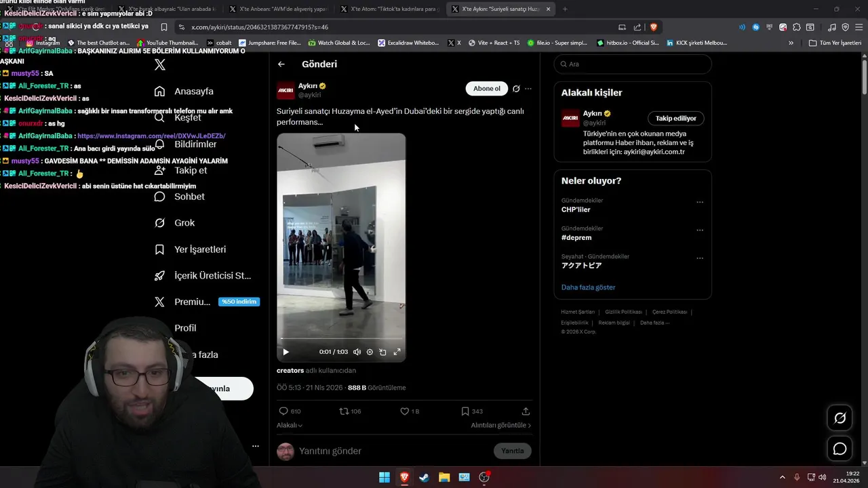Mute the video volume icon
The width and height of the screenshot is (868, 488).
coord(357,352)
